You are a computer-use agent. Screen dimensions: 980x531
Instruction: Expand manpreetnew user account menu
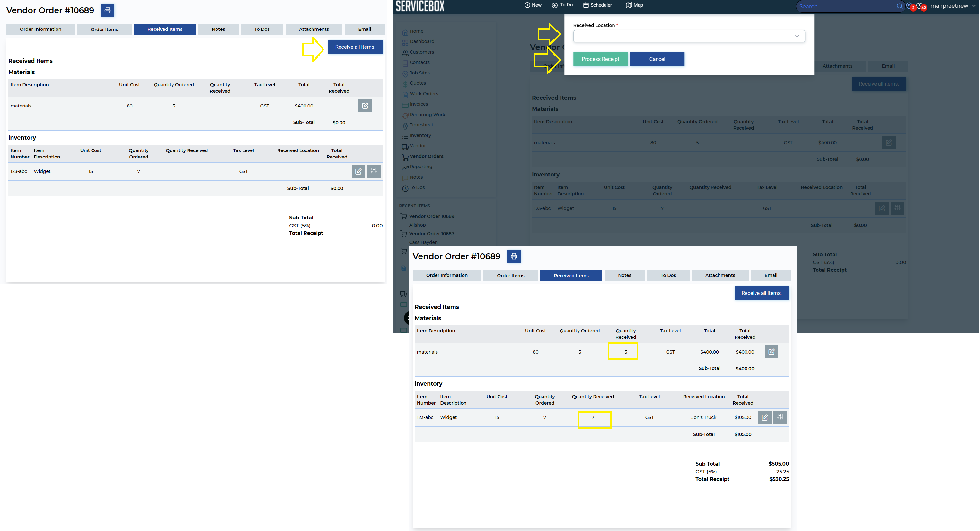(x=952, y=6)
